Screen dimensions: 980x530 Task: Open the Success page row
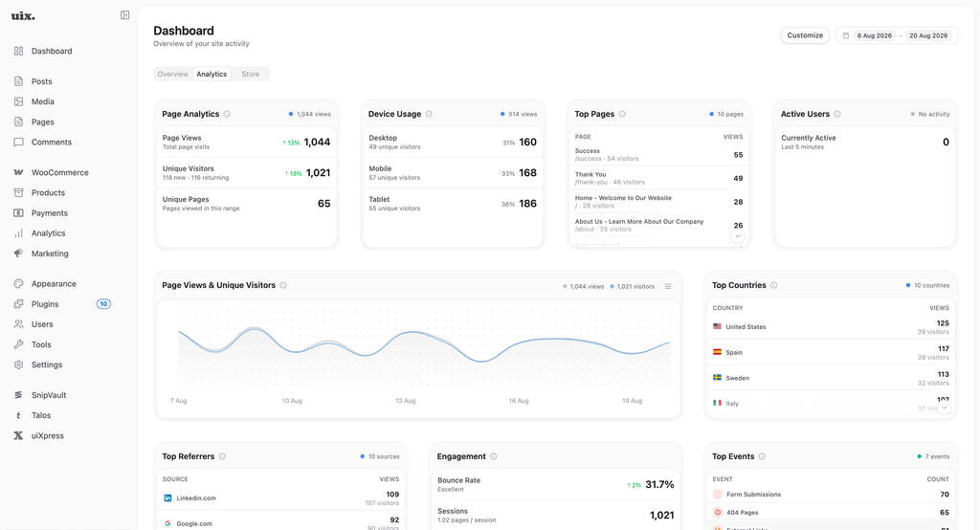tap(658, 154)
